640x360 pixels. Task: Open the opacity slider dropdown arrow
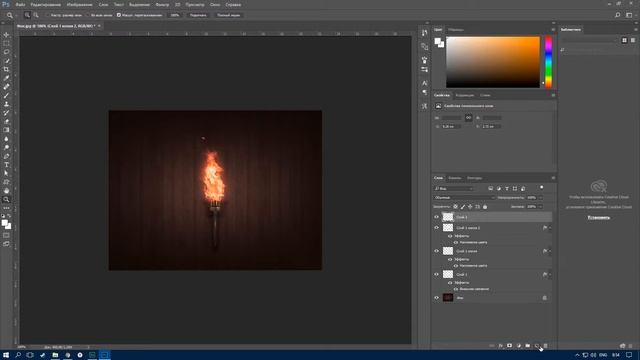tap(541, 198)
